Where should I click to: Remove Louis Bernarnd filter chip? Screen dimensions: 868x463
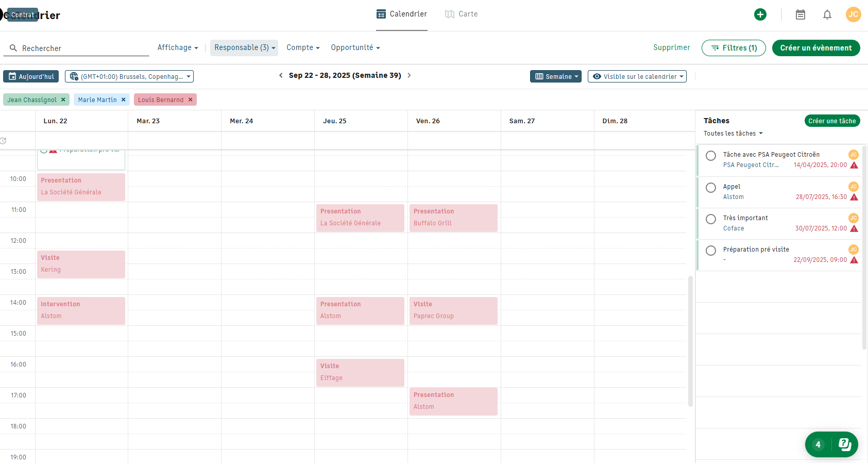[x=190, y=100]
